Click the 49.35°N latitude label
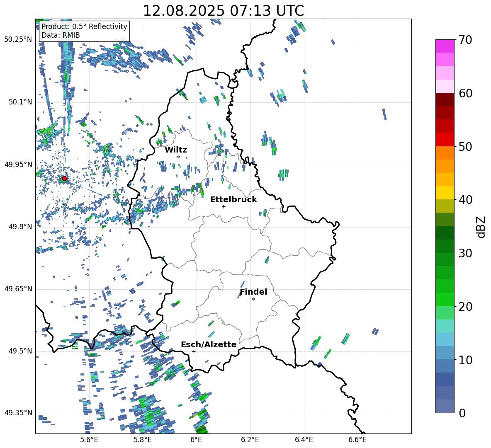 [18, 413]
